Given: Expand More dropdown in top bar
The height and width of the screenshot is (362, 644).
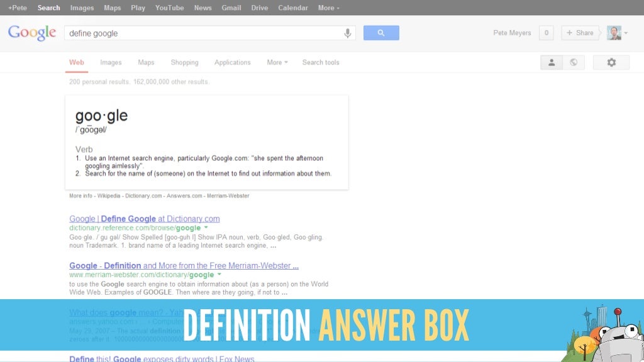Looking at the screenshot, I should (x=328, y=8).
